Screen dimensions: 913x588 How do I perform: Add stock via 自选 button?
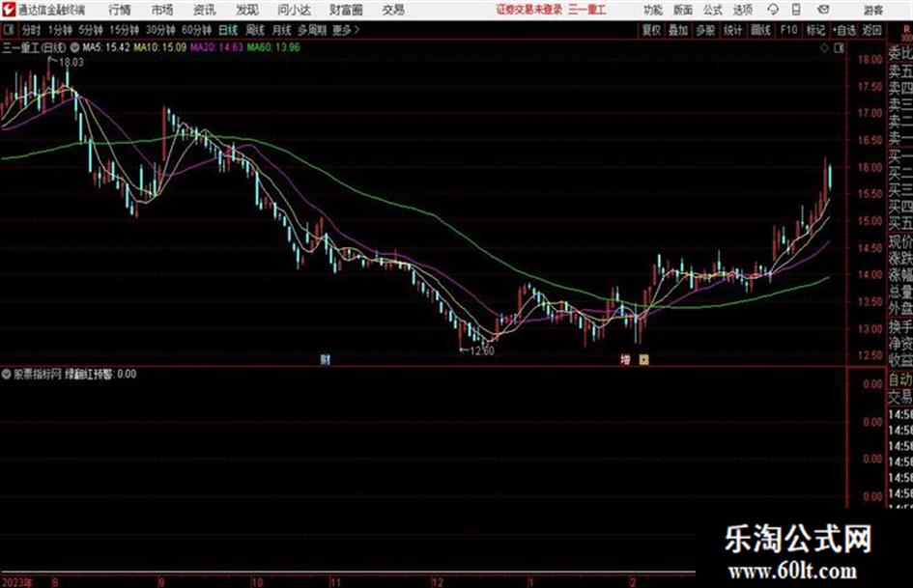(x=843, y=30)
